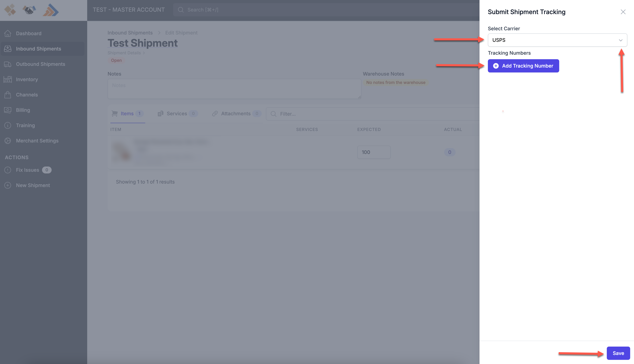Click the Inventory warehouse icon
The image size is (634, 364).
8,79
